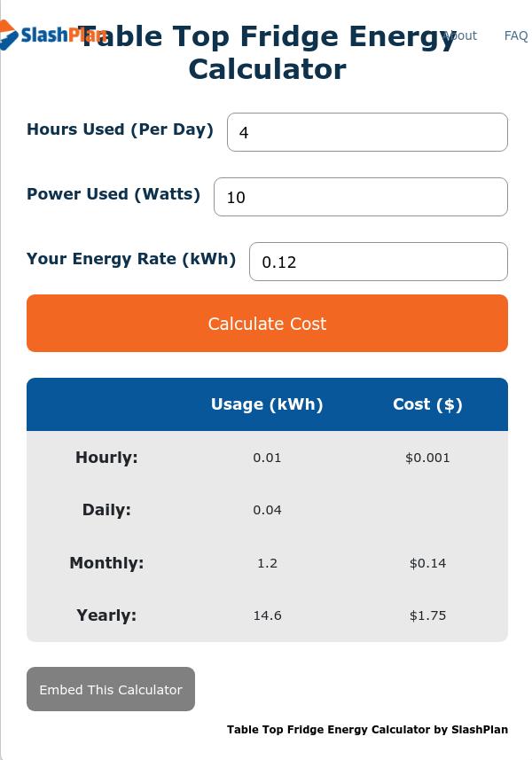Click the Embed This Calculator button

[x=111, y=689]
